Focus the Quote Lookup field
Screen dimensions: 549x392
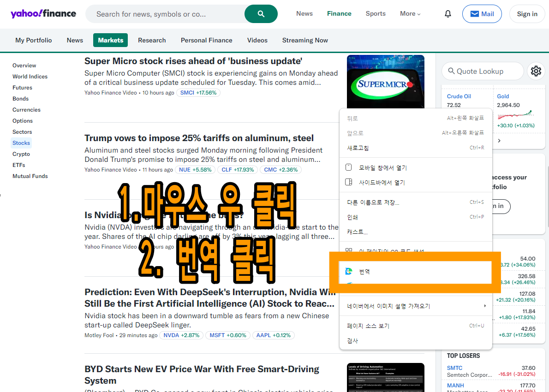coord(483,71)
